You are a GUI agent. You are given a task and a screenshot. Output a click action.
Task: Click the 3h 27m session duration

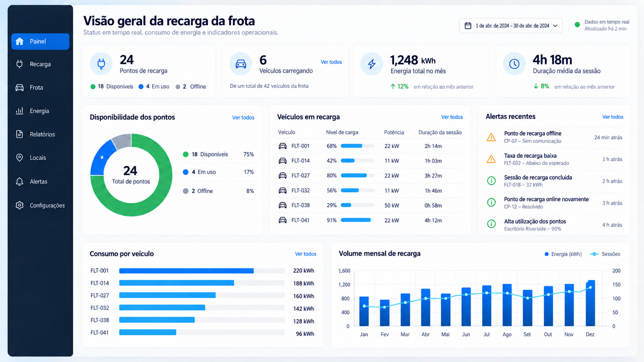tap(433, 176)
